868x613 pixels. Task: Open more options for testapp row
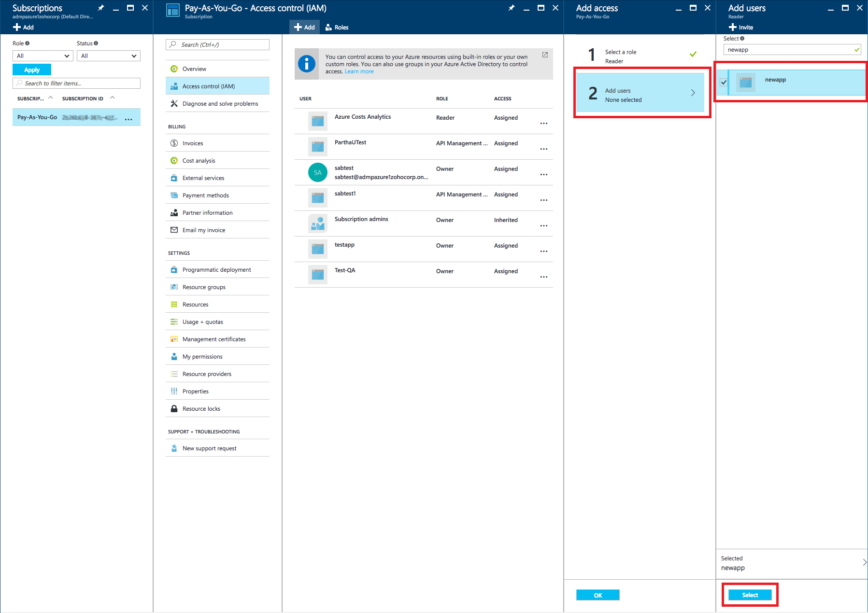[x=544, y=251]
